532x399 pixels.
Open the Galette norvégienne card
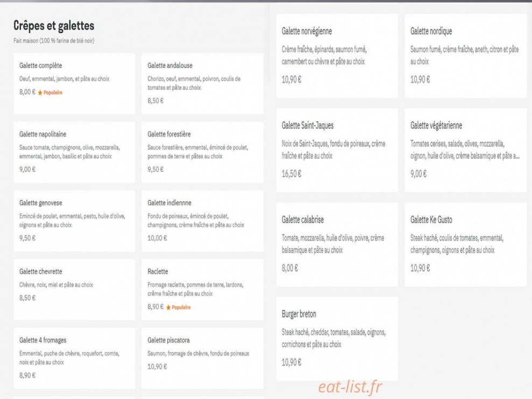coord(337,56)
